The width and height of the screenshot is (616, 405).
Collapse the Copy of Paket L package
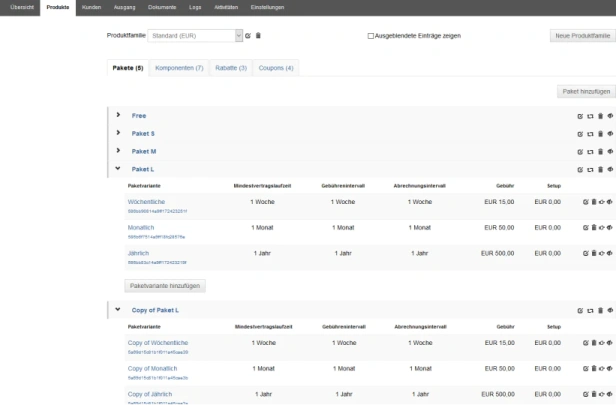pos(118,309)
